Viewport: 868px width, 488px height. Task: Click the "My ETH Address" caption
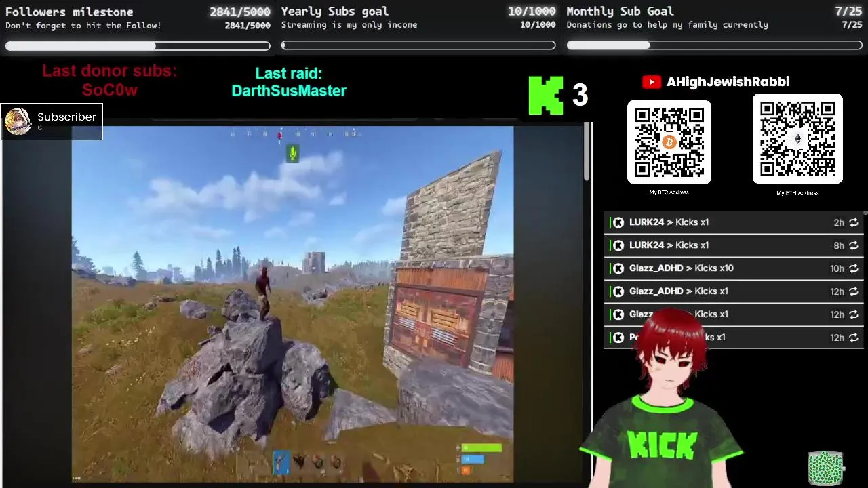point(797,192)
